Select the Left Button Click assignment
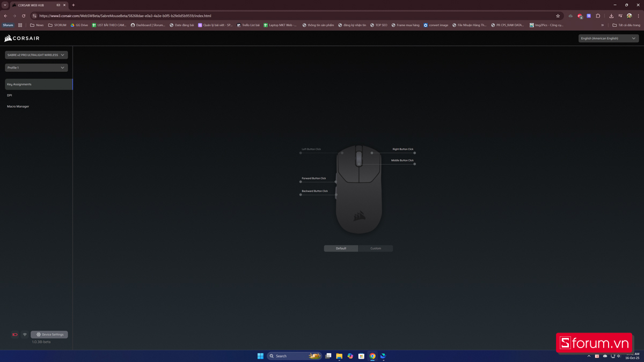 coord(311,149)
